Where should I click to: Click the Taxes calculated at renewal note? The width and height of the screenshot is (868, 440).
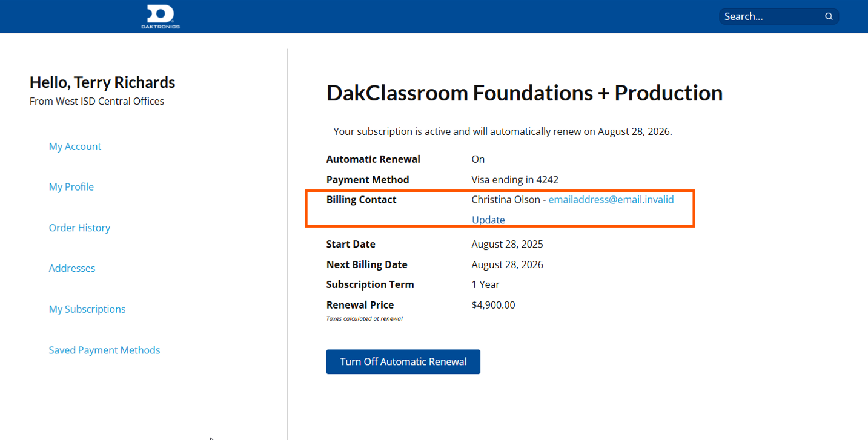(x=364, y=318)
